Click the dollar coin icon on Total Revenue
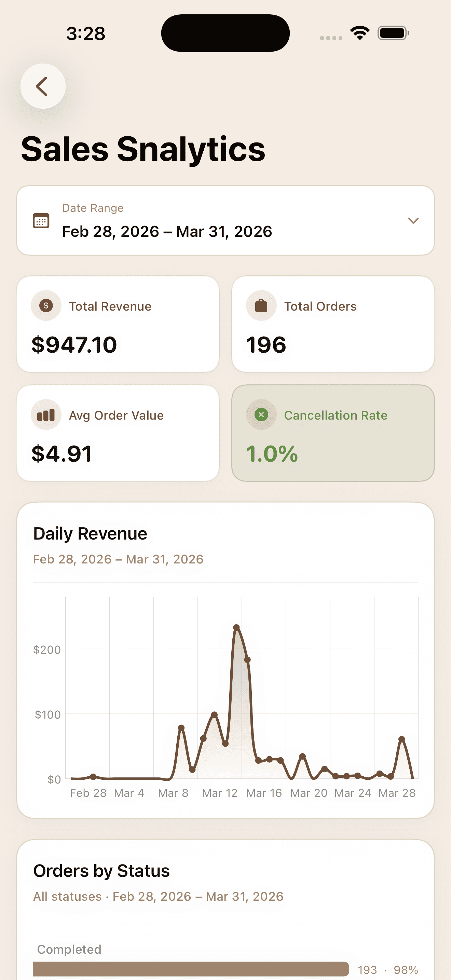Screen dimensions: 451x980 46,305
